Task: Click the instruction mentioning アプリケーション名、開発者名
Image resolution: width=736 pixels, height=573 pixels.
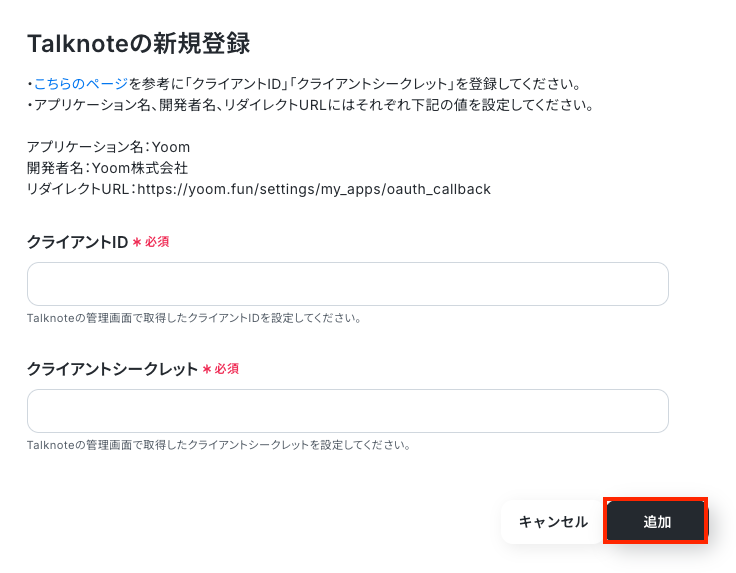Action: [311, 105]
